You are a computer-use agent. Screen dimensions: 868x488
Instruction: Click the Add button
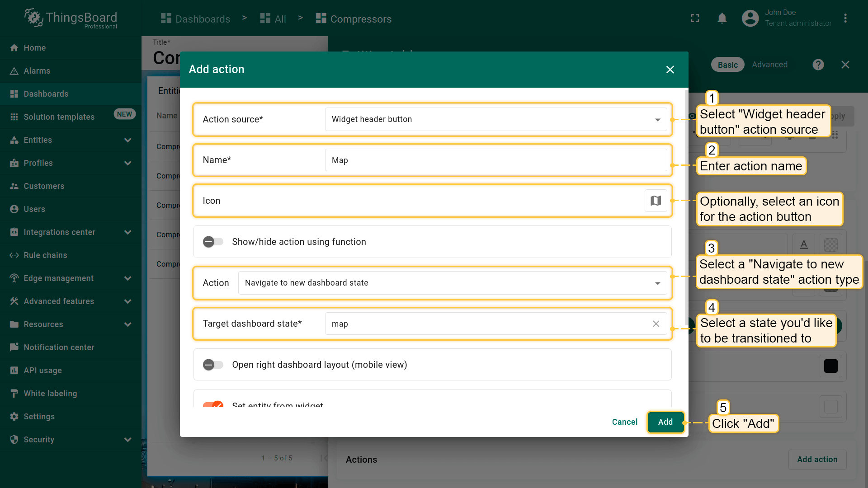665,422
